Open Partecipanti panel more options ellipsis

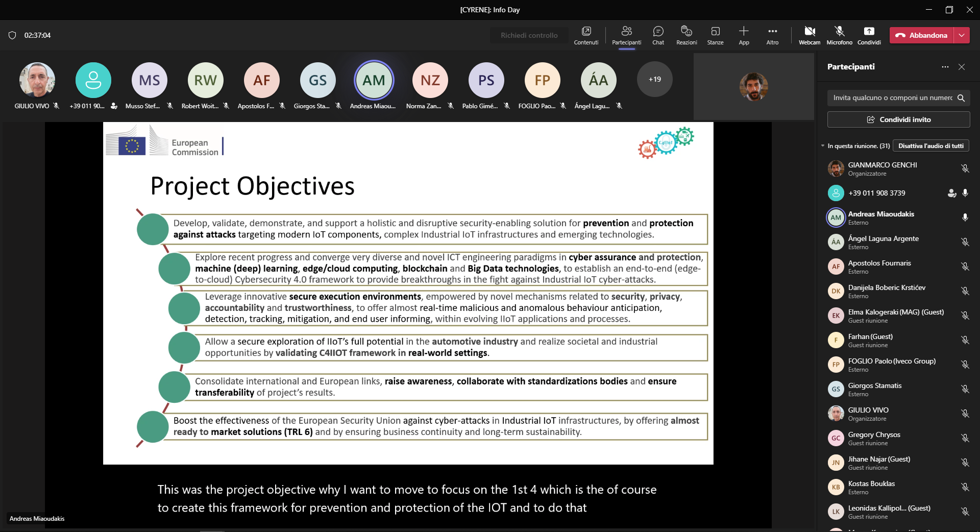945,67
